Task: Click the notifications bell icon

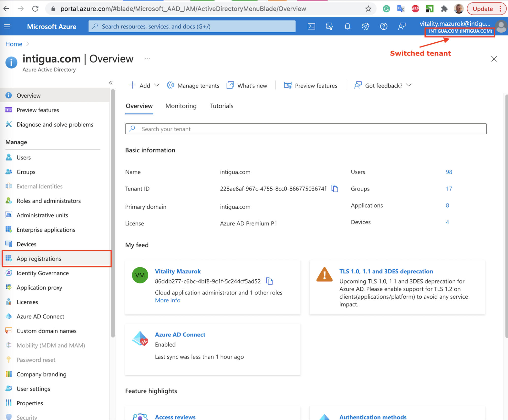Action: pyautogui.click(x=347, y=26)
